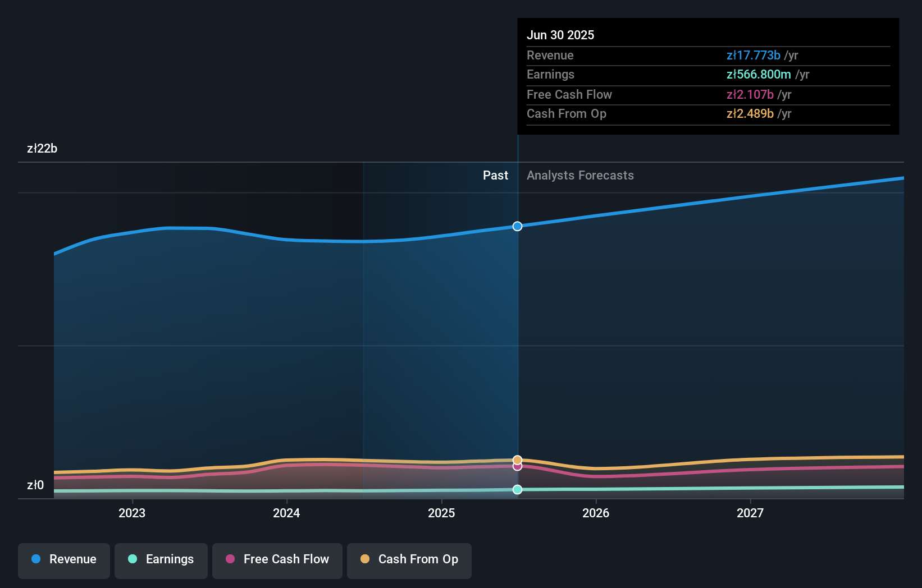This screenshot has height=588, width=922.
Task: Open the Analysts Forecasts section
Action: (580, 175)
